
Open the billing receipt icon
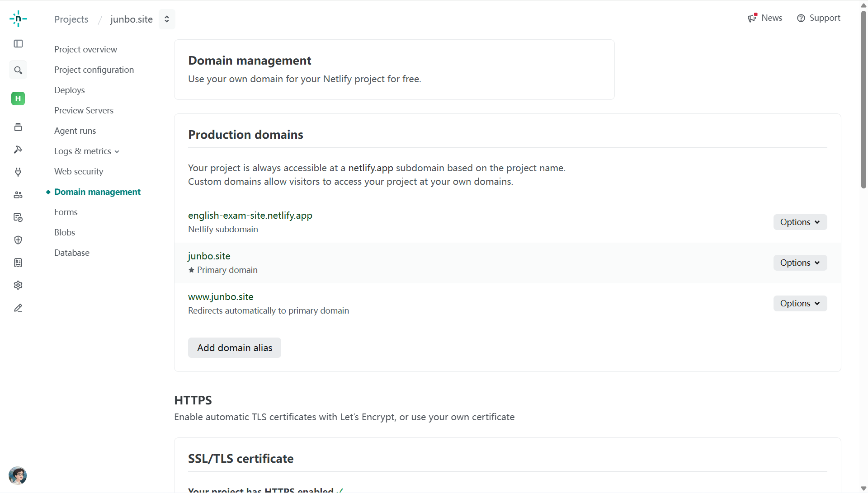[x=18, y=263]
